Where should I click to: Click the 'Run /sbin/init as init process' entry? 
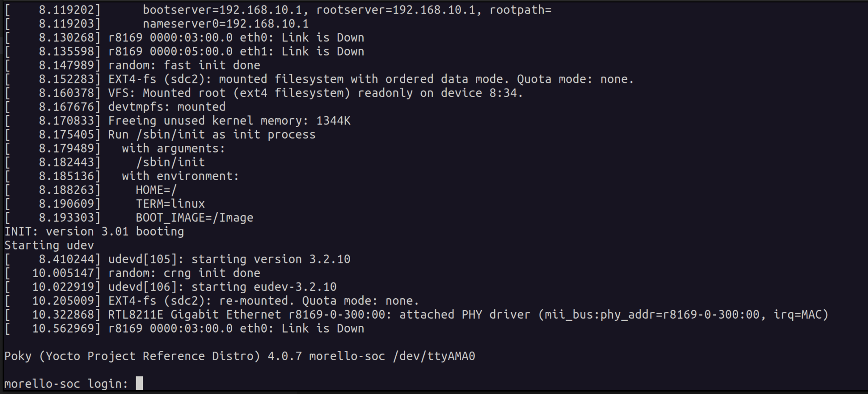[x=212, y=134]
